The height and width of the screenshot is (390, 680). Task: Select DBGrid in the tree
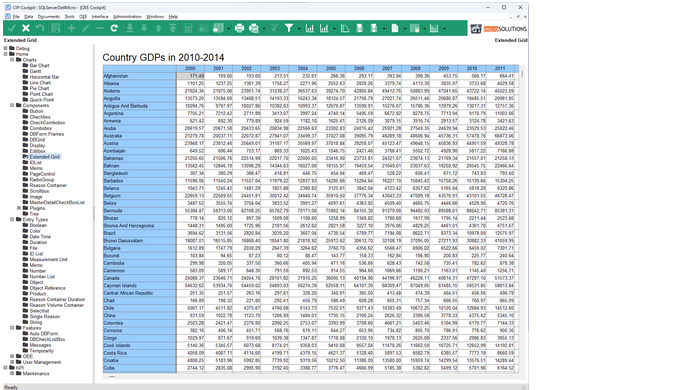pyautogui.click(x=37, y=140)
